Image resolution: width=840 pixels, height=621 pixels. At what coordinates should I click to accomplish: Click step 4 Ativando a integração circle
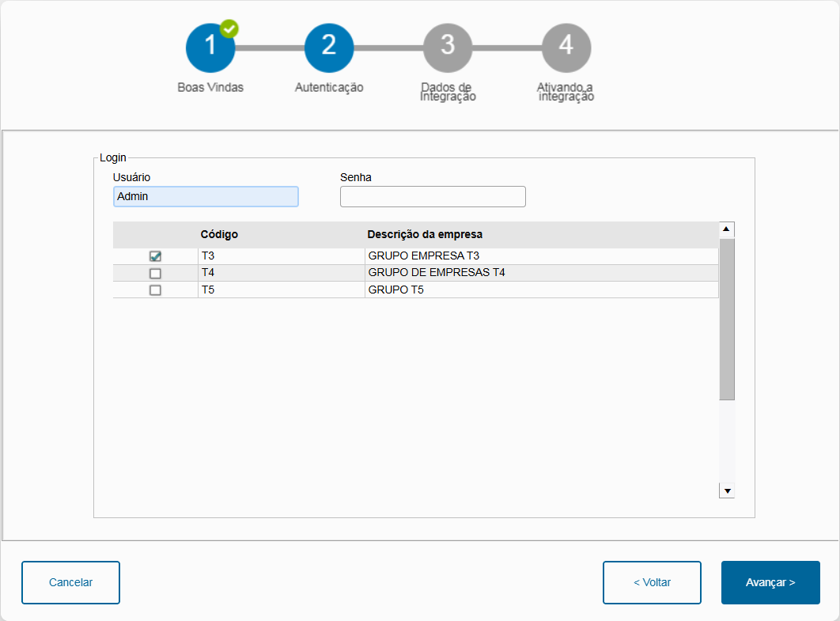coord(566,47)
